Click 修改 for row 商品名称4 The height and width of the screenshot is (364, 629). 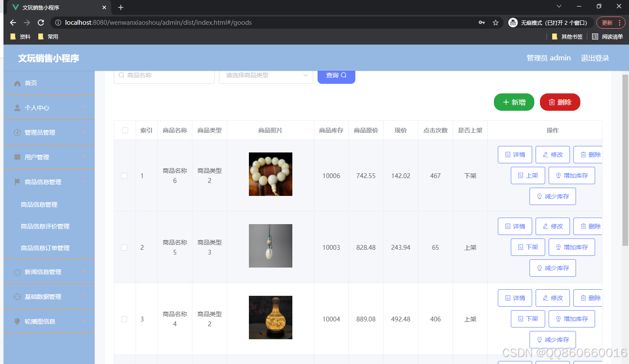[553, 298]
